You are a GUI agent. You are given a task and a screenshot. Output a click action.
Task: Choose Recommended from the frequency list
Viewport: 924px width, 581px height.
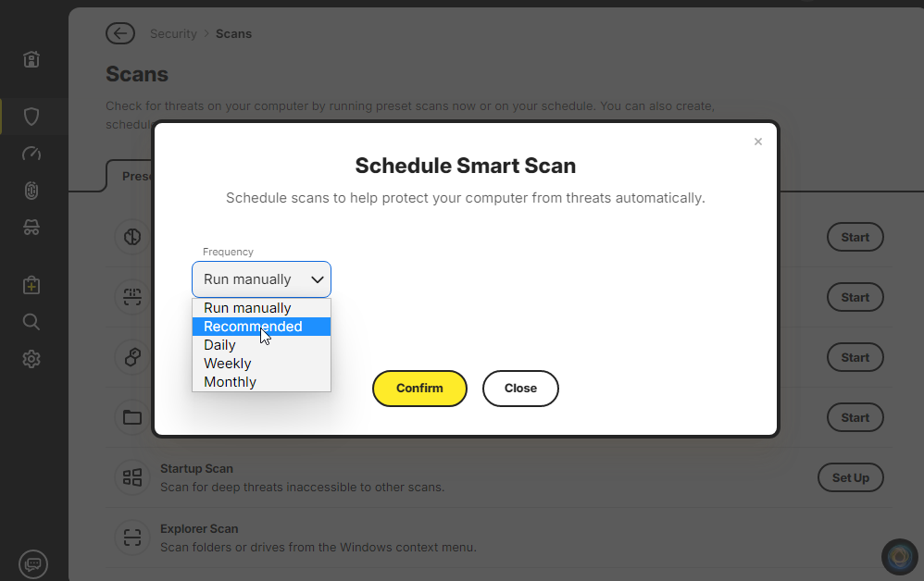click(x=262, y=327)
